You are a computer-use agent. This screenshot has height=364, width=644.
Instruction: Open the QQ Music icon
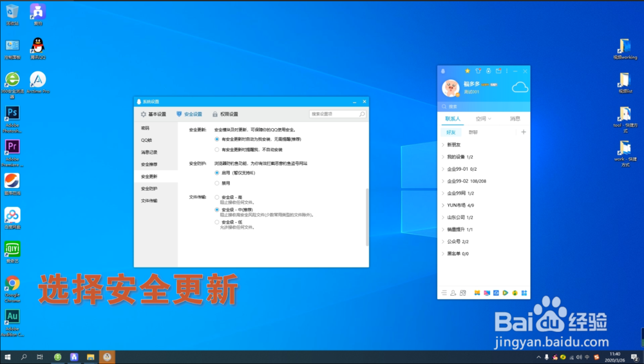point(515,293)
